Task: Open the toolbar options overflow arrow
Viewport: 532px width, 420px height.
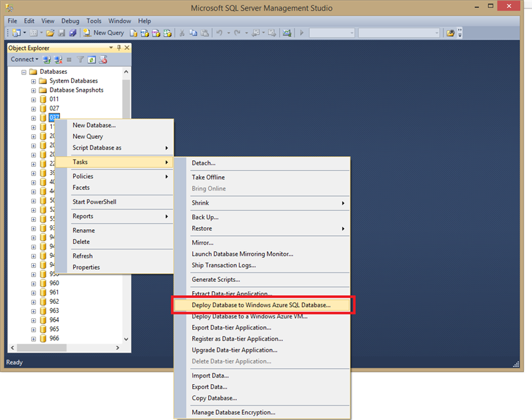Action: point(460,33)
